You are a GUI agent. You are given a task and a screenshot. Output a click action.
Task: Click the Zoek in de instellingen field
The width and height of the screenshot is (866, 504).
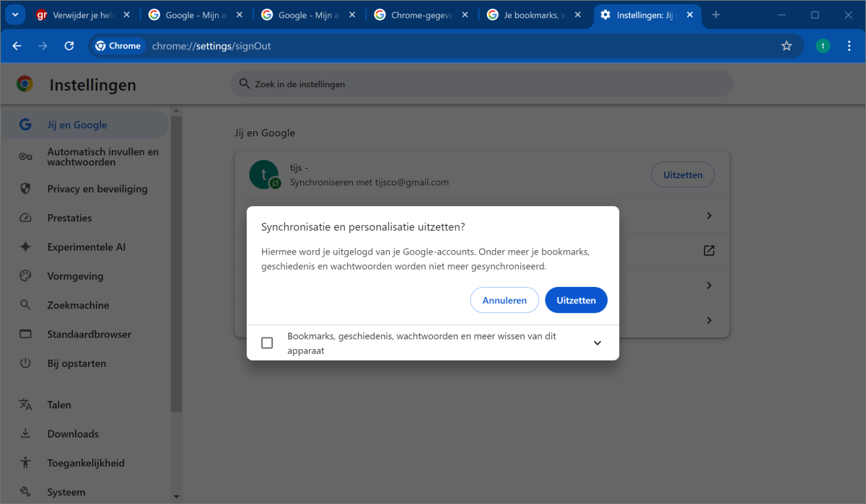481,84
